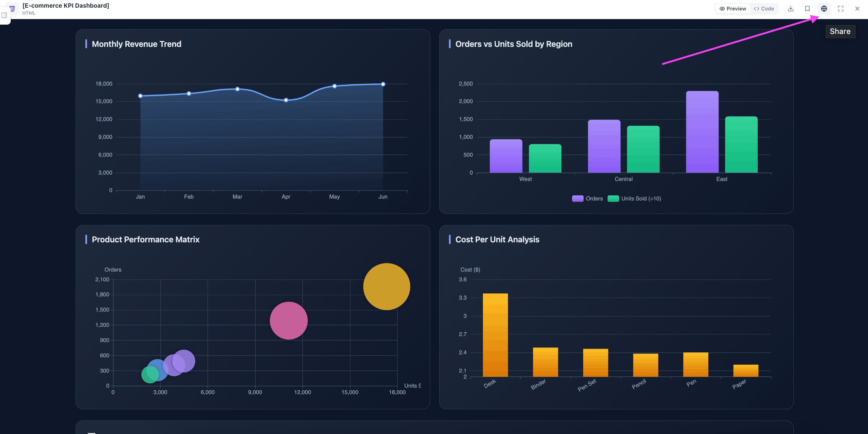868x434 pixels.
Task: Click the 'East' axis label
Action: click(722, 179)
